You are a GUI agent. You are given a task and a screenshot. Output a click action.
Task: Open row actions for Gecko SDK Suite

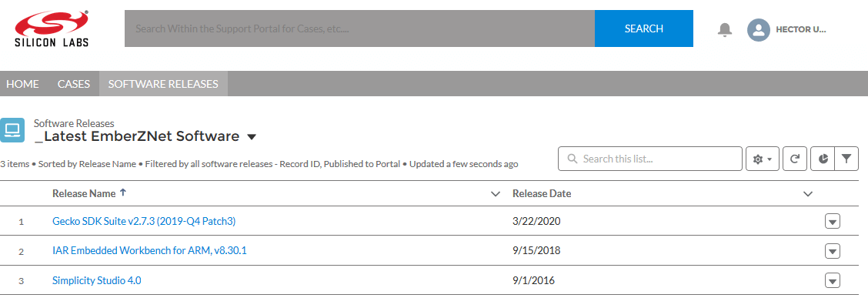tap(833, 222)
